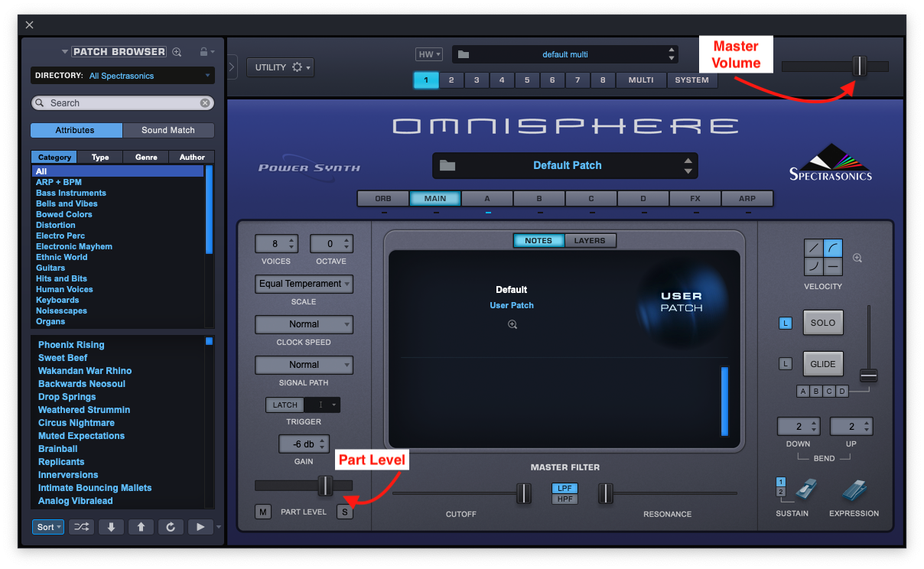
Task: Select the concave velocity curve
Action: pos(813,267)
